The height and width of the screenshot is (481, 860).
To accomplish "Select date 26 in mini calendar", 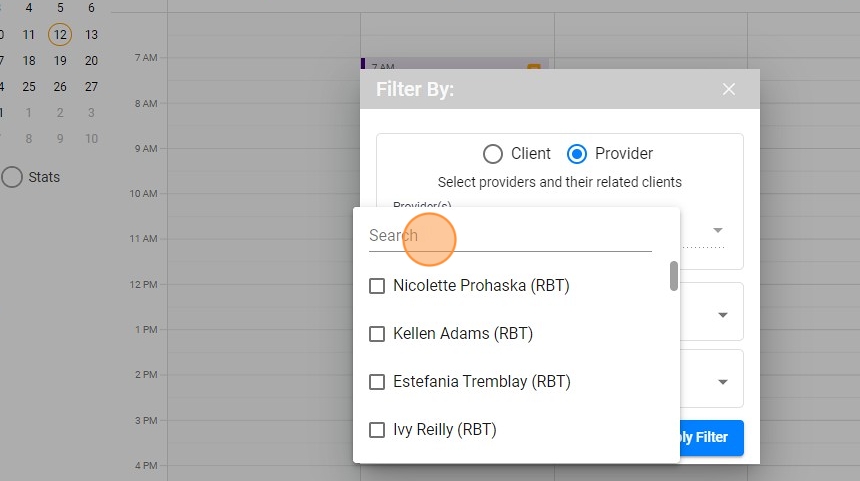I will click(60, 87).
